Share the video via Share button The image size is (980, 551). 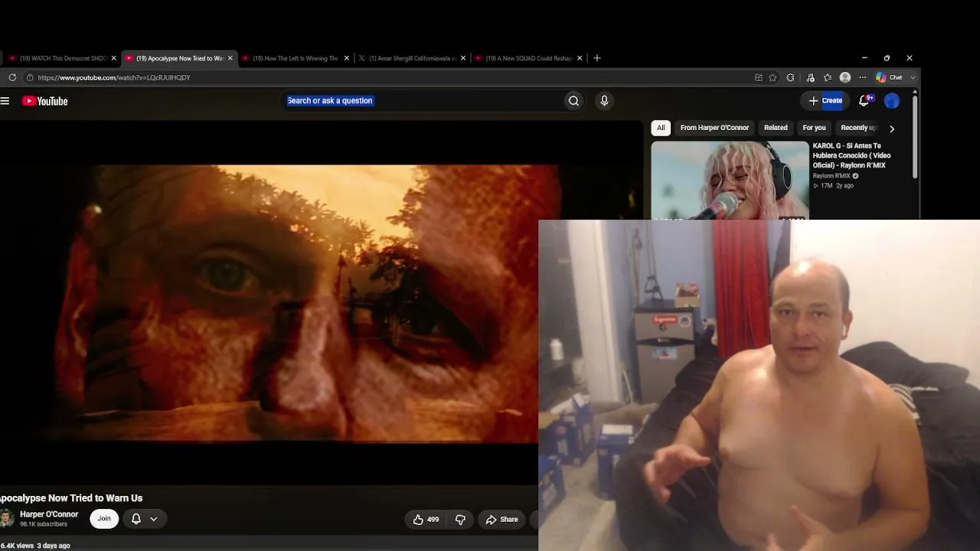pyautogui.click(x=502, y=520)
